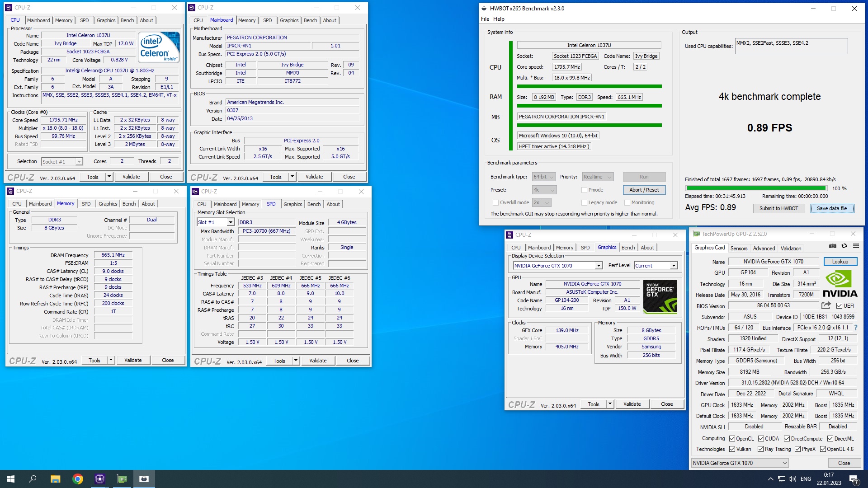The height and width of the screenshot is (488, 868).
Task: Switch to the Sensors tab in GPU-Z
Action: coord(739,249)
